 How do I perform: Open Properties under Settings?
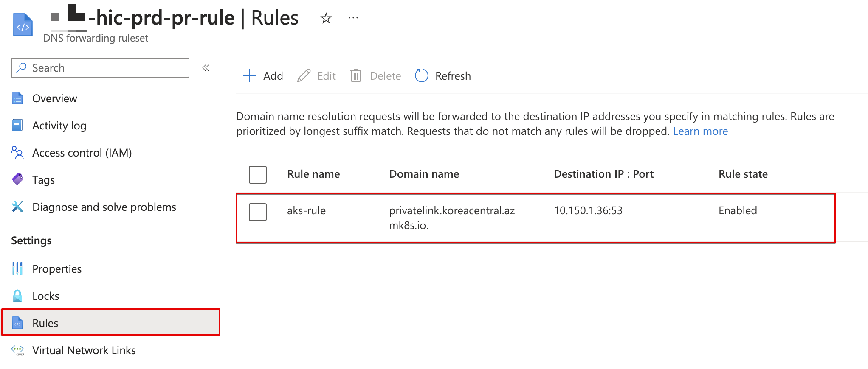click(57, 269)
